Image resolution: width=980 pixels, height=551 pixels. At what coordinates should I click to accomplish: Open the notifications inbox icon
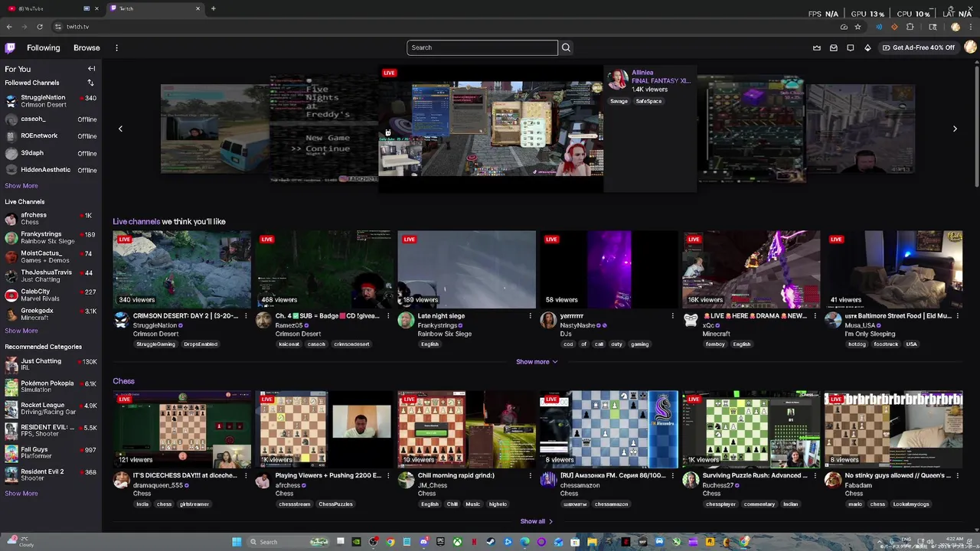tap(834, 47)
